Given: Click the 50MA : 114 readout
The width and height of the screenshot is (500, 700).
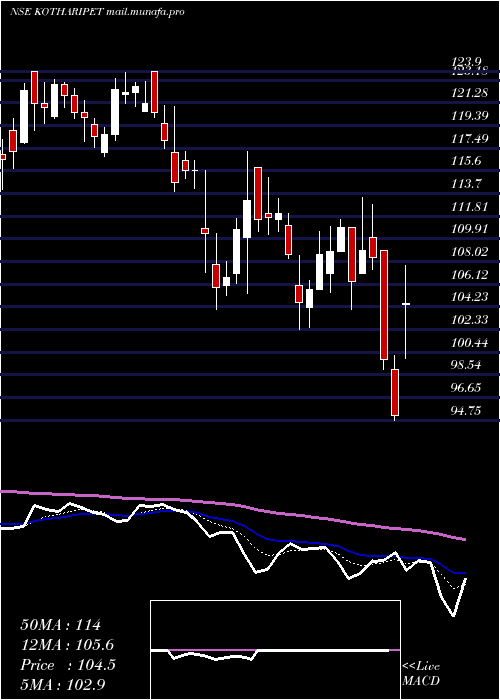Looking at the screenshot, I should (61, 625).
